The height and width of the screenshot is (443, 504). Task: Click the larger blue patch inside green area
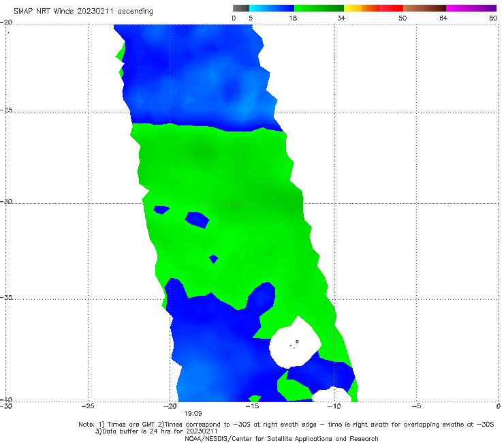(x=197, y=219)
